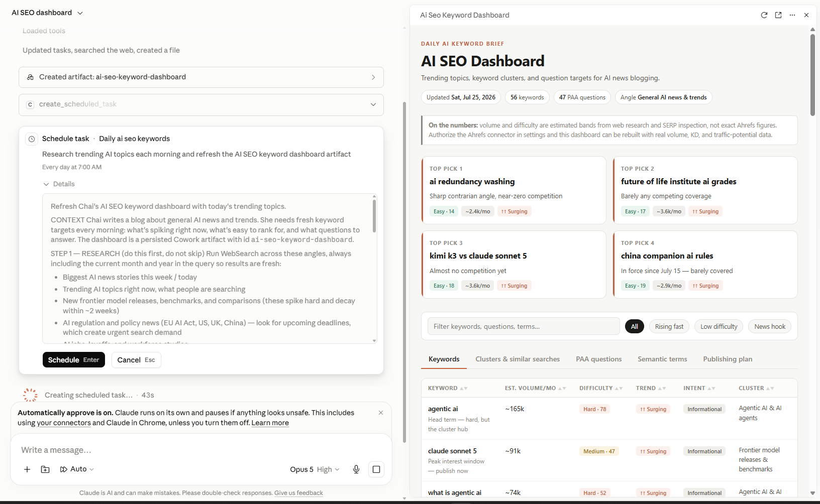
Task: Click the Hard · 78 difficulty badge
Action: tap(595, 409)
